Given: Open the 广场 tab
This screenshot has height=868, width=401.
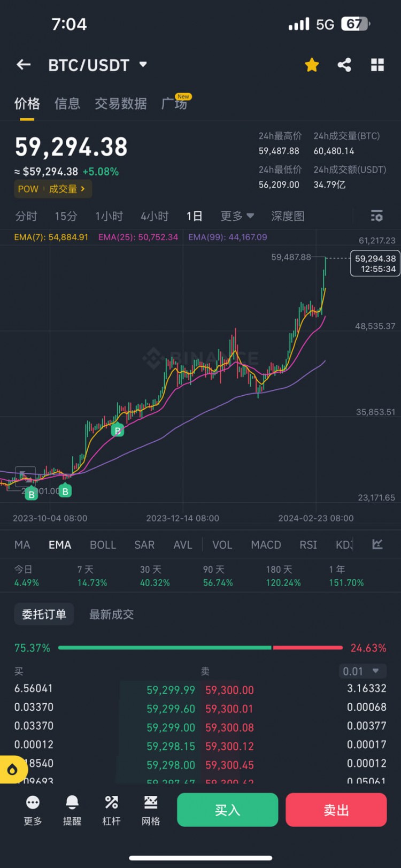Looking at the screenshot, I should click(x=175, y=103).
